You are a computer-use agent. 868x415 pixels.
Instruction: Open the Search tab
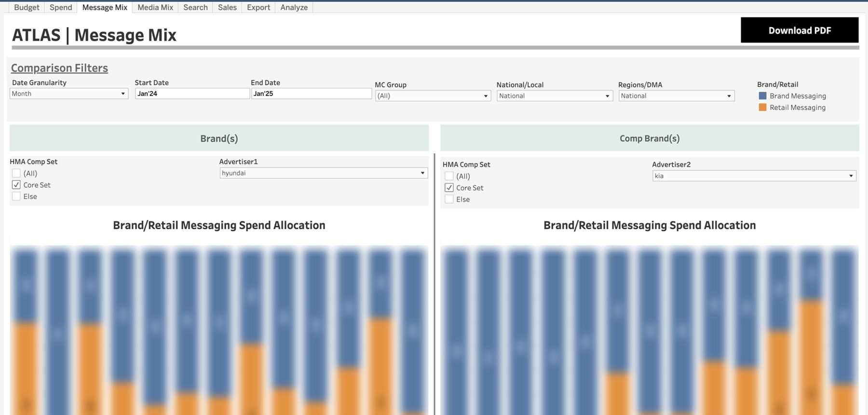195,7
